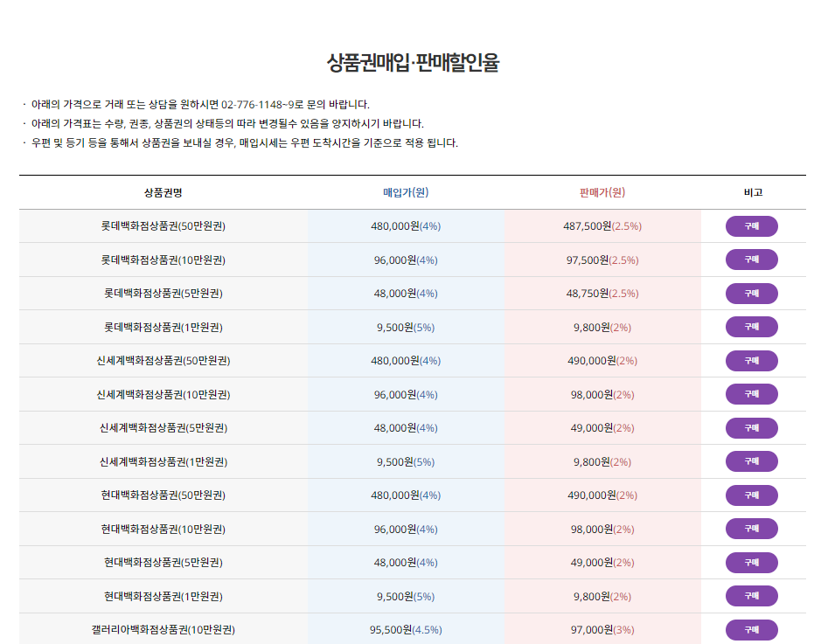The width and height of the screenshot is (814, 644).
Task: Select the 신세계백화점상품권(5만원권) name cell
Action: click(163, 427)
